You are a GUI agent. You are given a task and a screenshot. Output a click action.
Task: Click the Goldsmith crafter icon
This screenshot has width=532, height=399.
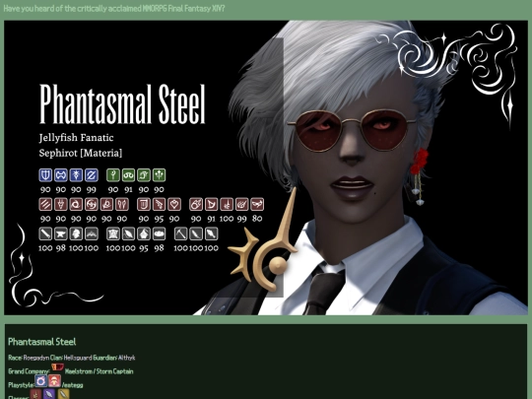point(92,233)
